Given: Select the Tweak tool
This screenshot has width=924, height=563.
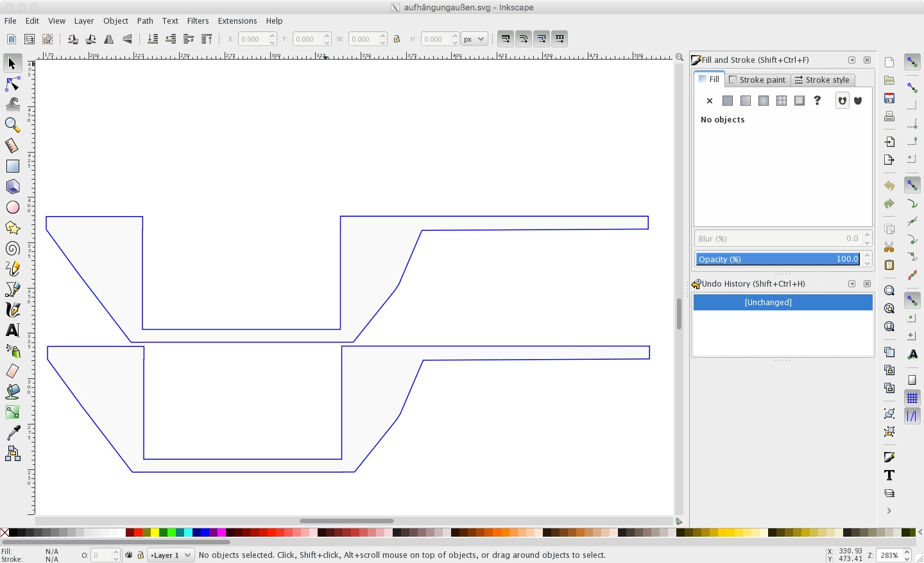Looking at the screenshot, I should pos(12,104).
